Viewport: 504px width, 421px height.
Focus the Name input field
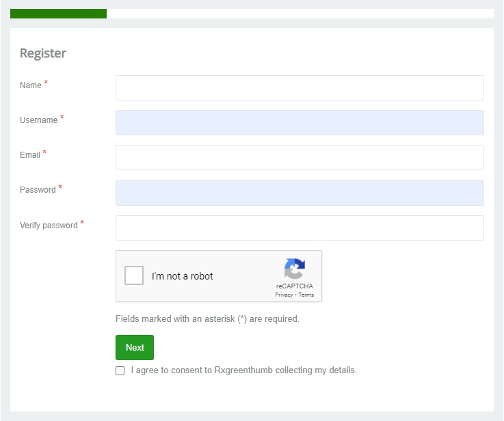pos(300,87)
